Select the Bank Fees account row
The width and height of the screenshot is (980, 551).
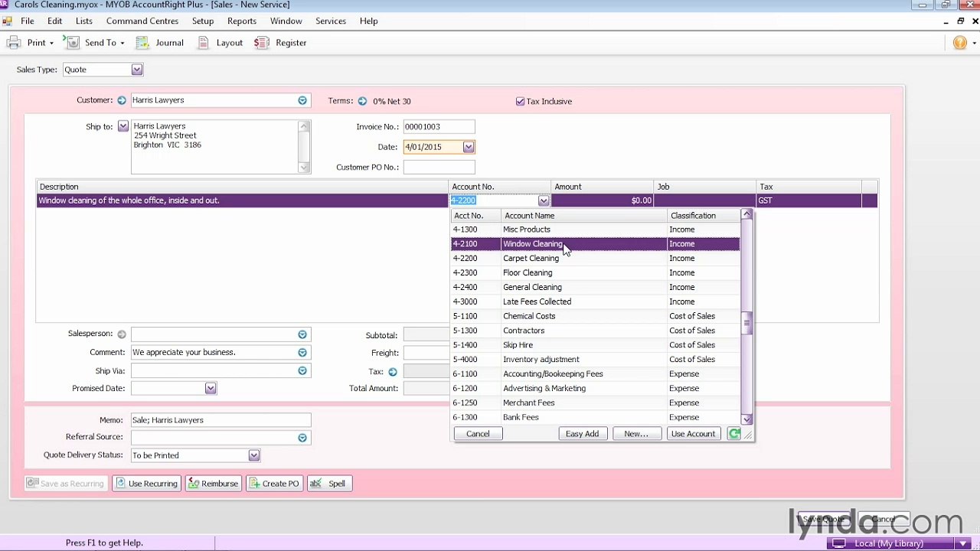596,418
